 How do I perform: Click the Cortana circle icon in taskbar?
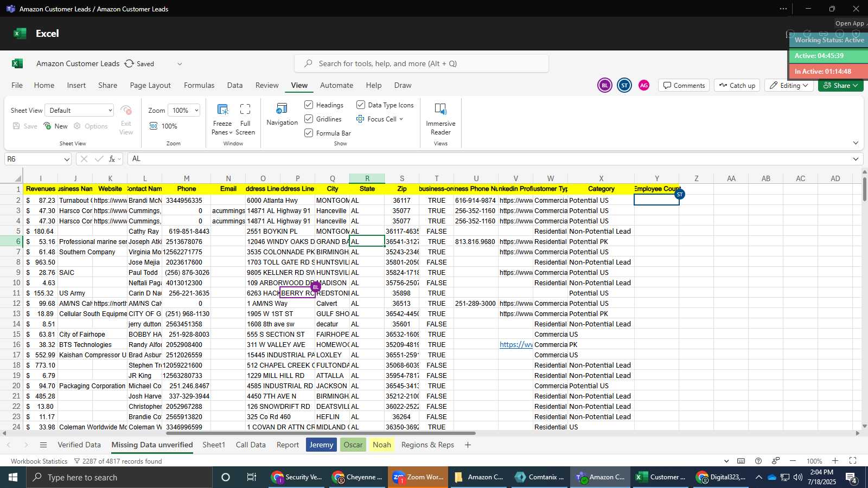click(226, 477)
